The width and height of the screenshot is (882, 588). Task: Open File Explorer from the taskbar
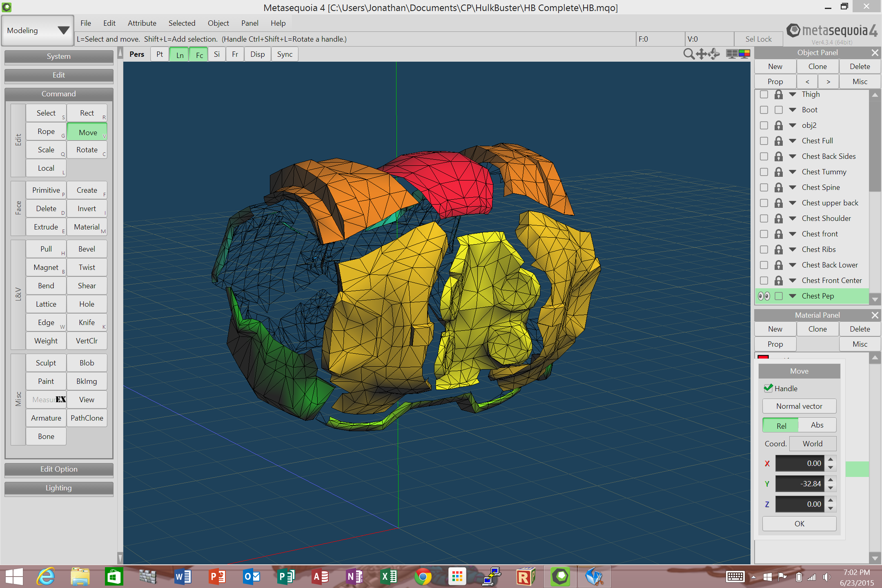[80, 577]
